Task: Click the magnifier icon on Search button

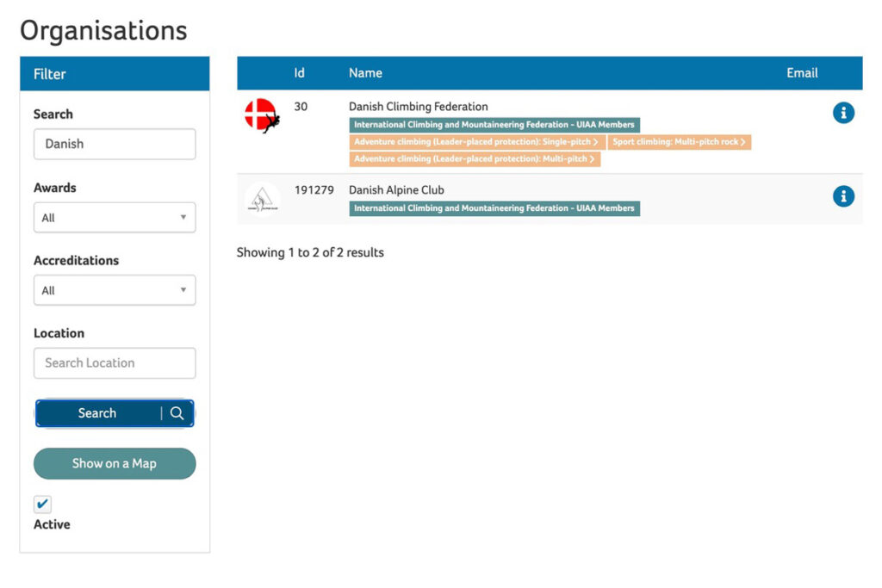Action: [177, 413]
